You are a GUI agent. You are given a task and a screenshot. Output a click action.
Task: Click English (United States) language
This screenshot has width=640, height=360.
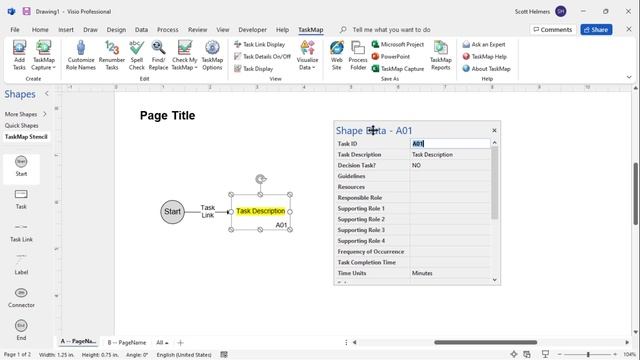(184, 355)
